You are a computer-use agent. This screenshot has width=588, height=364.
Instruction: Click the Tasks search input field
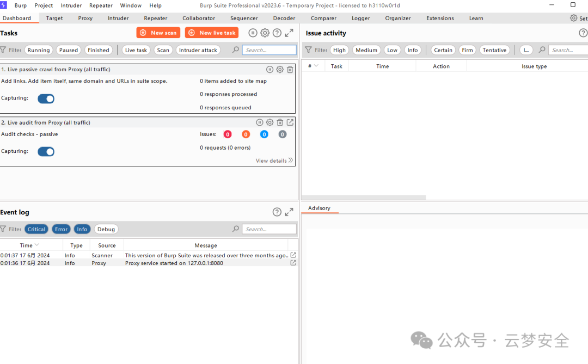(x=269, y=50)
